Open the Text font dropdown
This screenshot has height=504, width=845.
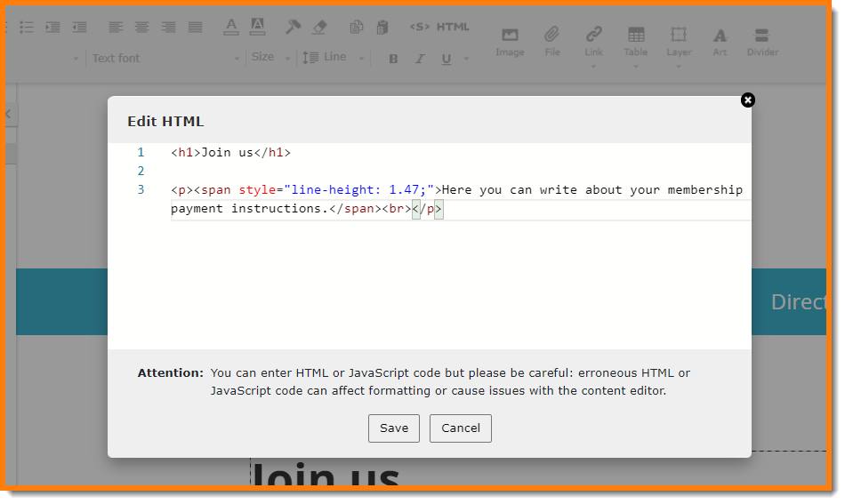tap(165, 59)
